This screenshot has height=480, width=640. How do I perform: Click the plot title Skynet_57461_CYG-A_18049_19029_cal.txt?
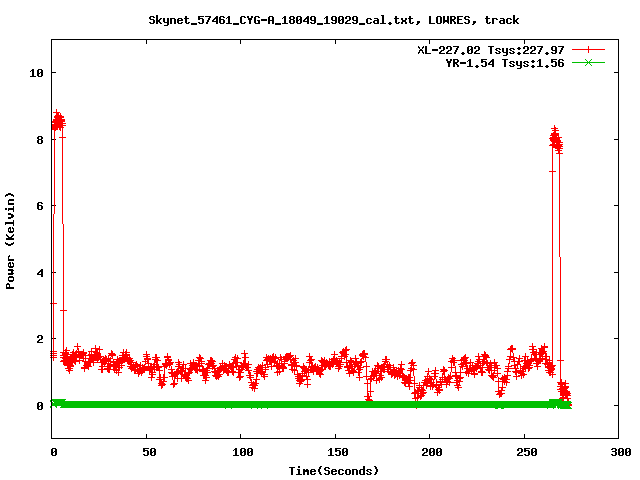[281, 20]
